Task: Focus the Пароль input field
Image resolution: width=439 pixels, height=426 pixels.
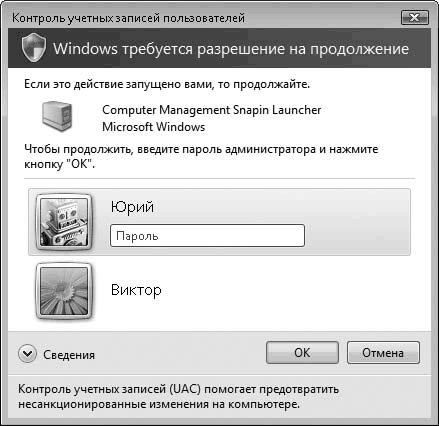Action: pyautogui.click(x=207, y=236)
